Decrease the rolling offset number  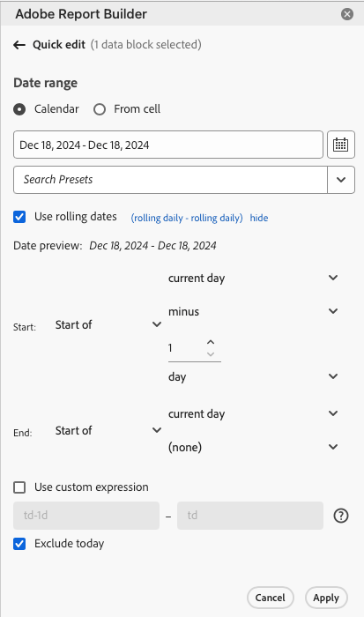pyautogui.click(x=211, y=354)
